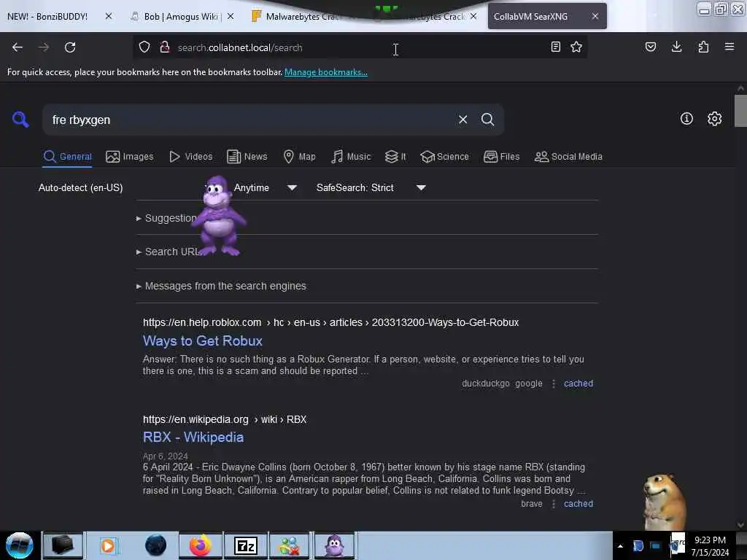Open cached link for Roblox result
Screen dimensions: 747x560
578,384
